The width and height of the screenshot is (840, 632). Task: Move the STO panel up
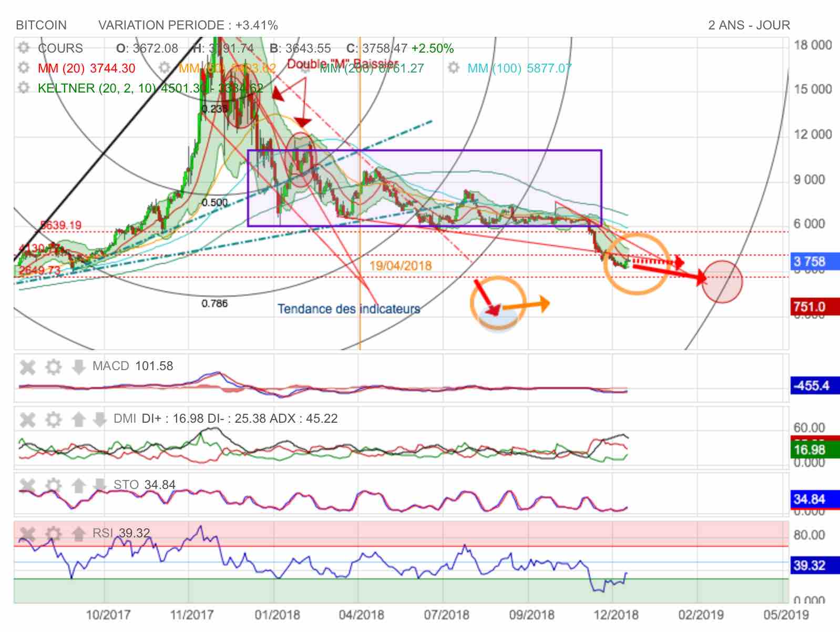tap(78, 485)
